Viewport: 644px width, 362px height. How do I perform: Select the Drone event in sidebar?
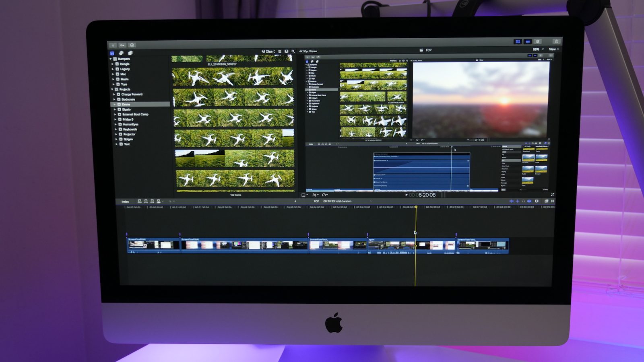[x=126, y=104]
